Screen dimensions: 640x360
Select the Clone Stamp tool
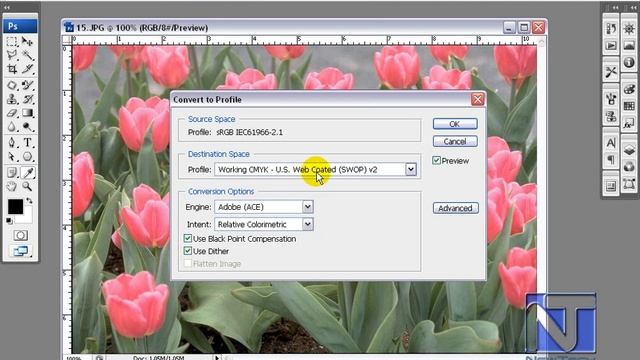tap(12, 99)
